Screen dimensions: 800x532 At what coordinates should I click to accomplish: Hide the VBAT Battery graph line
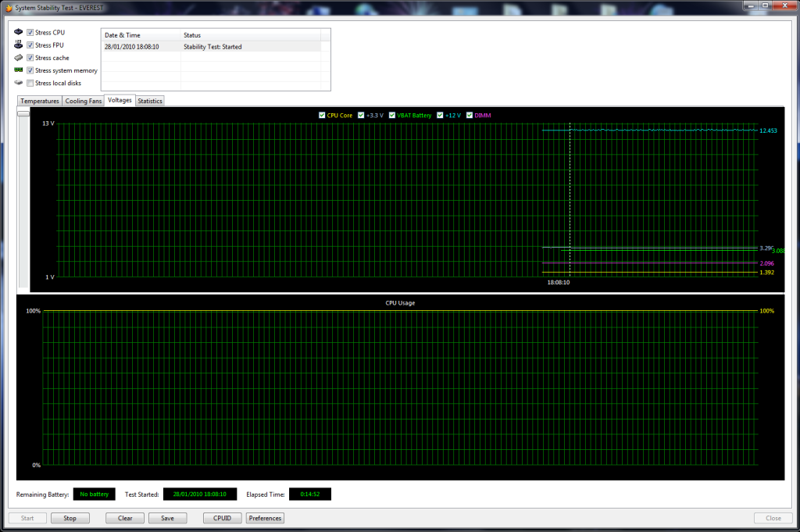[391, 116]
